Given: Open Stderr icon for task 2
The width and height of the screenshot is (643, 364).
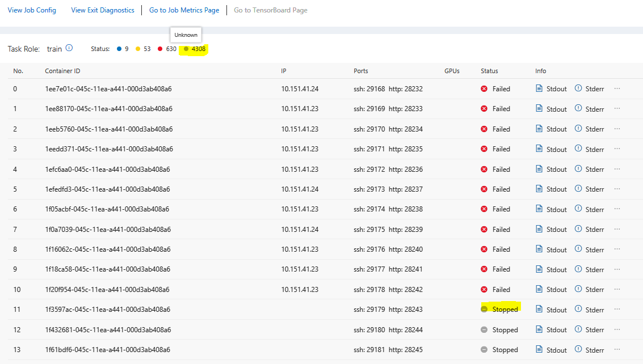Looking at the screenshot, I should (x=578, y=128).
